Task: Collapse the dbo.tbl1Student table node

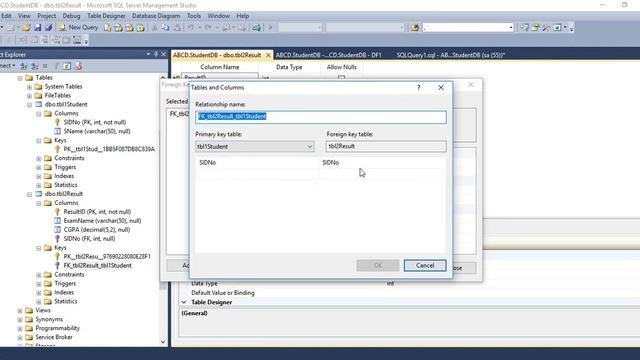Action: tap(29, 104)
